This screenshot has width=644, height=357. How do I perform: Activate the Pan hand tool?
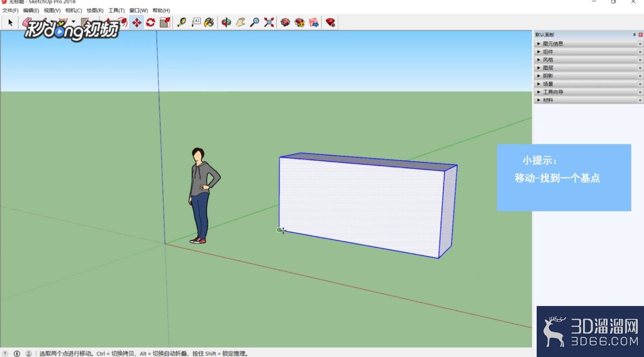click(x=240, y=23)
